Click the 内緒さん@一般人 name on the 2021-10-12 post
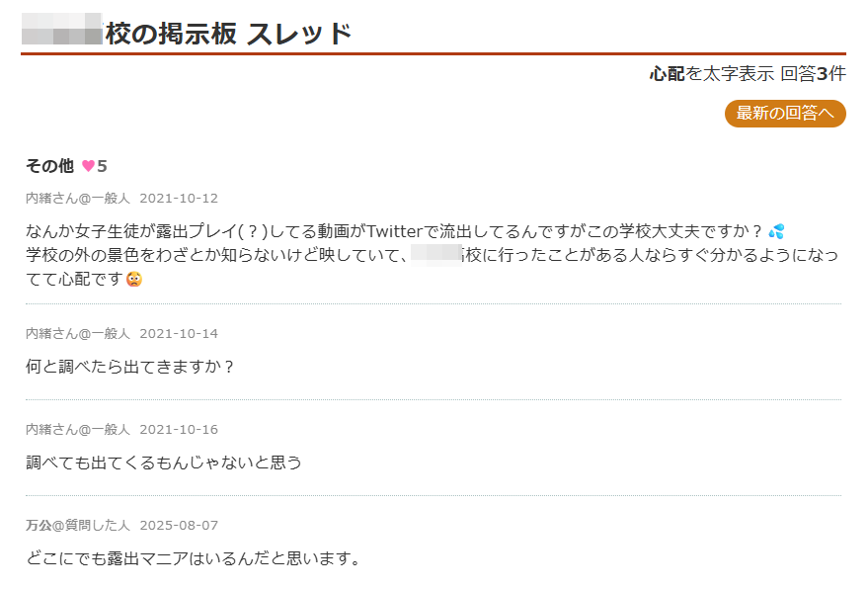This screenshot has height=589, width=868. [x=78, y=198]
